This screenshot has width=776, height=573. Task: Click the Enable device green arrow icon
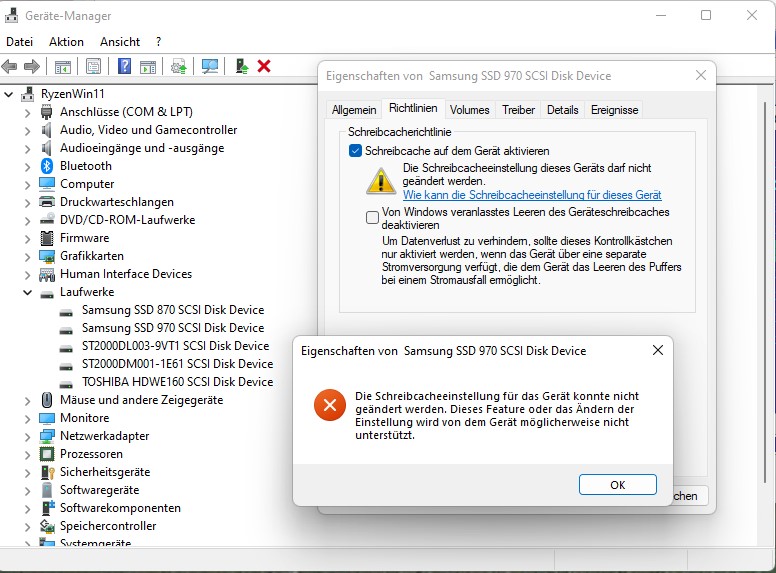(242, 66)
